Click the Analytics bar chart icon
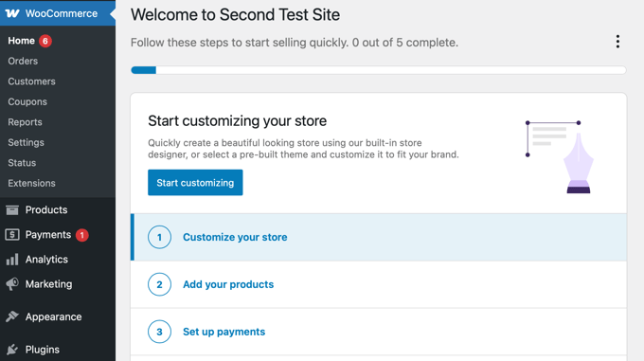The width and height of the screenshot is (644, 361). click(12, 260)
